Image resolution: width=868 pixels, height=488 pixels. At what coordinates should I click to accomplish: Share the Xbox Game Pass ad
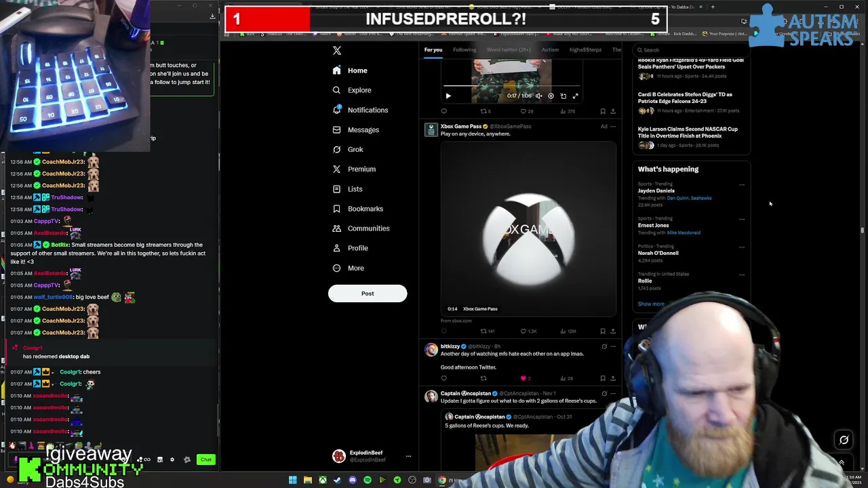click(613, 331)
